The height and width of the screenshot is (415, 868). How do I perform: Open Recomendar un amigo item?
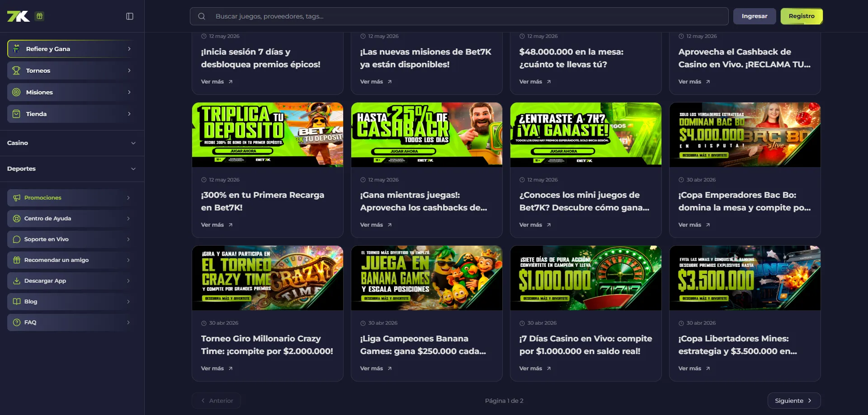pos(72,260)
